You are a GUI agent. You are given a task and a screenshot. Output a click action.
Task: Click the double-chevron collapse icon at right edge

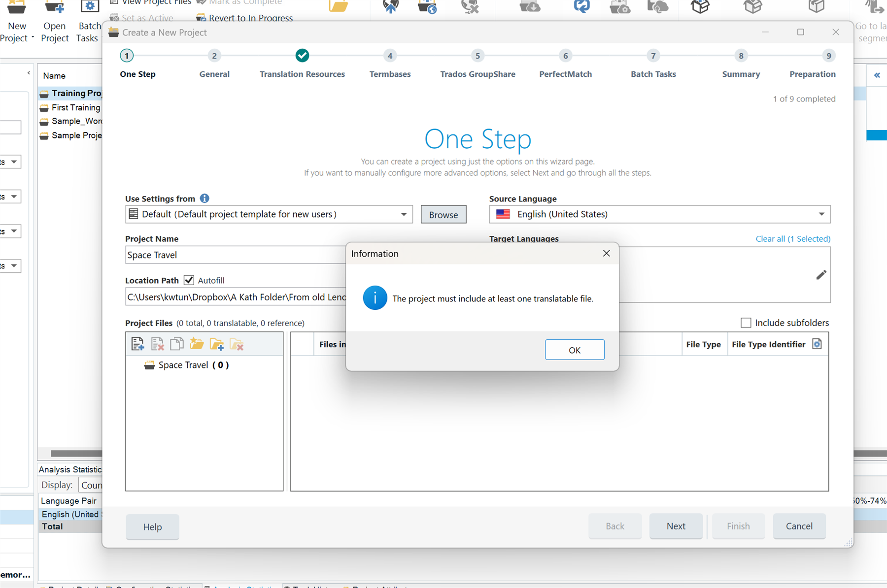(877, 75)
